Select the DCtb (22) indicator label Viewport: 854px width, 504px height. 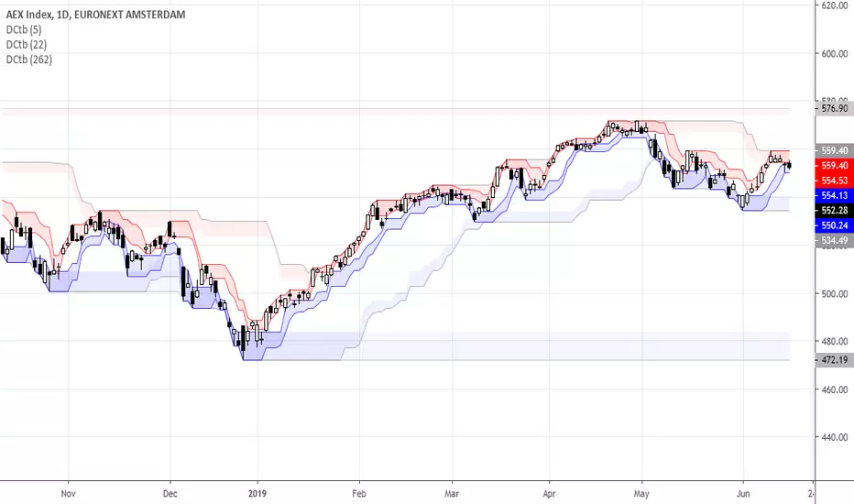point(27,45)
